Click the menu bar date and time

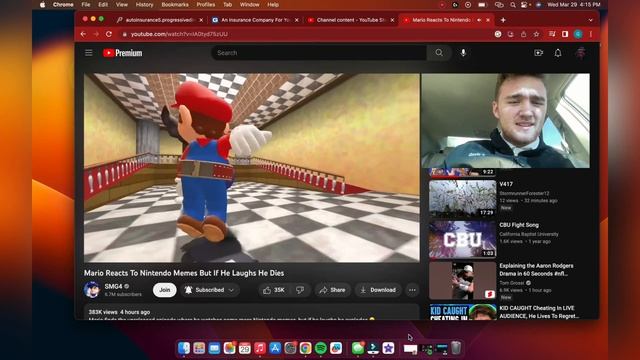tap(573, 5)
